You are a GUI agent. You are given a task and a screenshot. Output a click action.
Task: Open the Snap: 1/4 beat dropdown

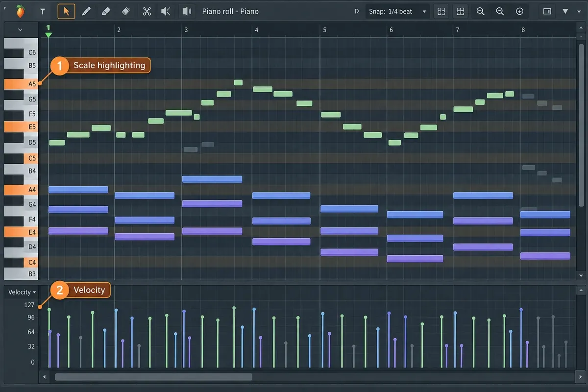(398, 11)
